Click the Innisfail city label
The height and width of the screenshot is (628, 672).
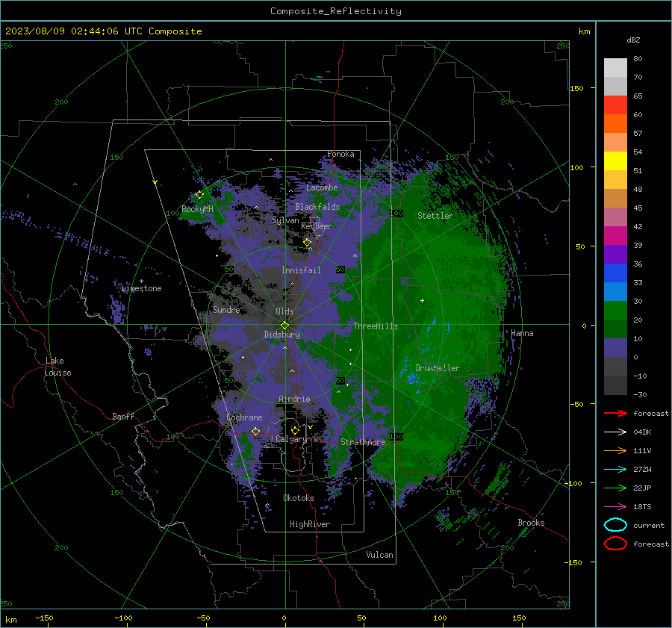(x=301, y=270)
